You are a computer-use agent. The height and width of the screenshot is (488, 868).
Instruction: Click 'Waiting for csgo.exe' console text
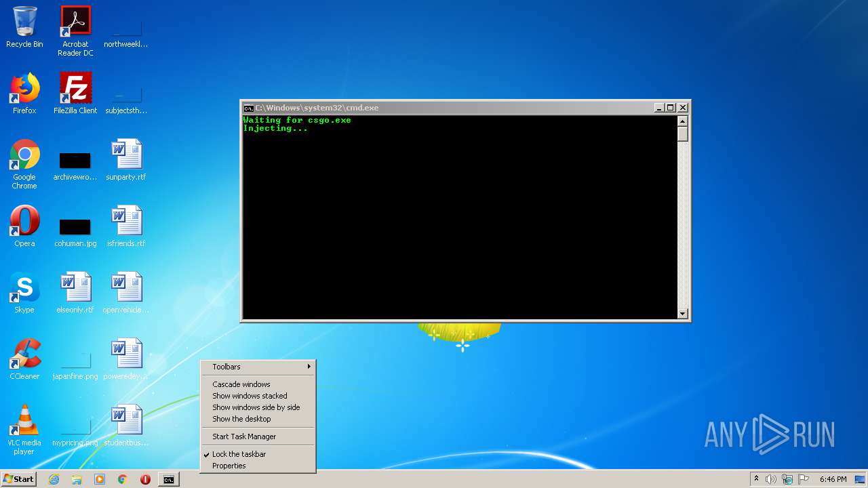[297, 120]
